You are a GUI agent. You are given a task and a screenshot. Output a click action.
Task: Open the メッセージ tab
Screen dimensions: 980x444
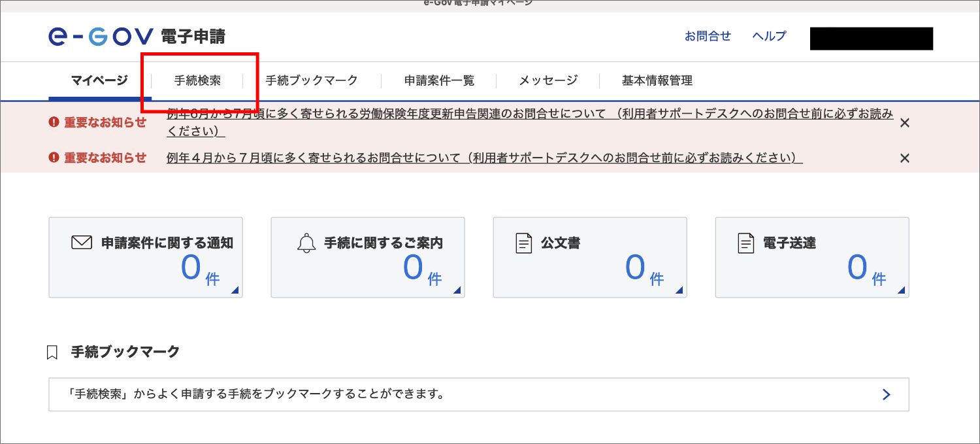548,80
